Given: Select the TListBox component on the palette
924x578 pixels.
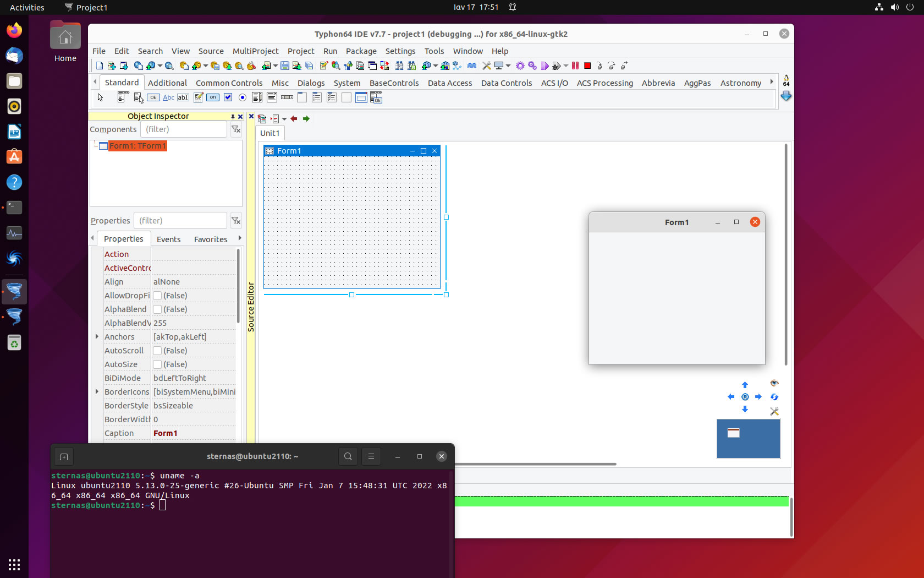Looking at the screenshot, I should pyautogui.click(x=257, y=97).
